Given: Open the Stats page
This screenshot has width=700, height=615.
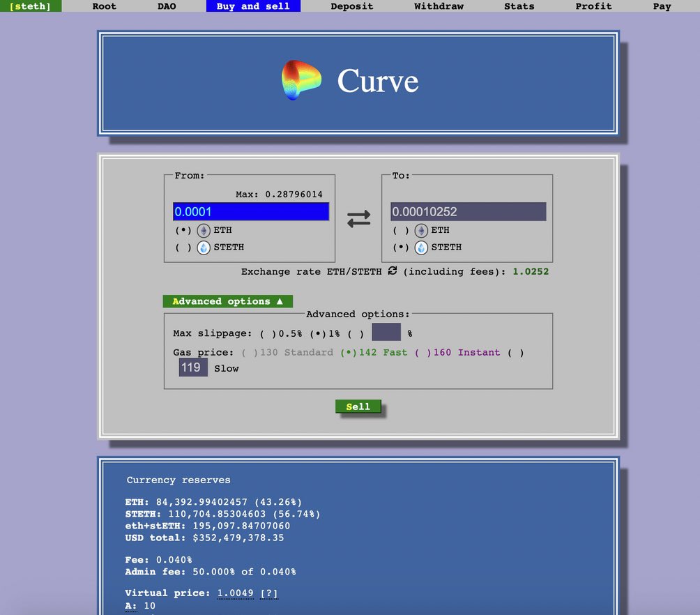Looking at the screenshot, I should [519, 6].
